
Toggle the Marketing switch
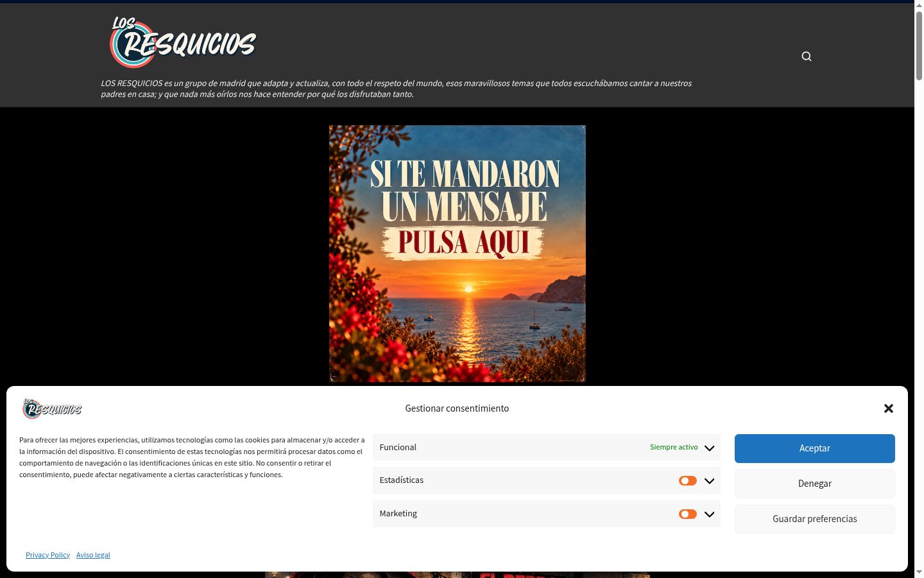(688, 514)
